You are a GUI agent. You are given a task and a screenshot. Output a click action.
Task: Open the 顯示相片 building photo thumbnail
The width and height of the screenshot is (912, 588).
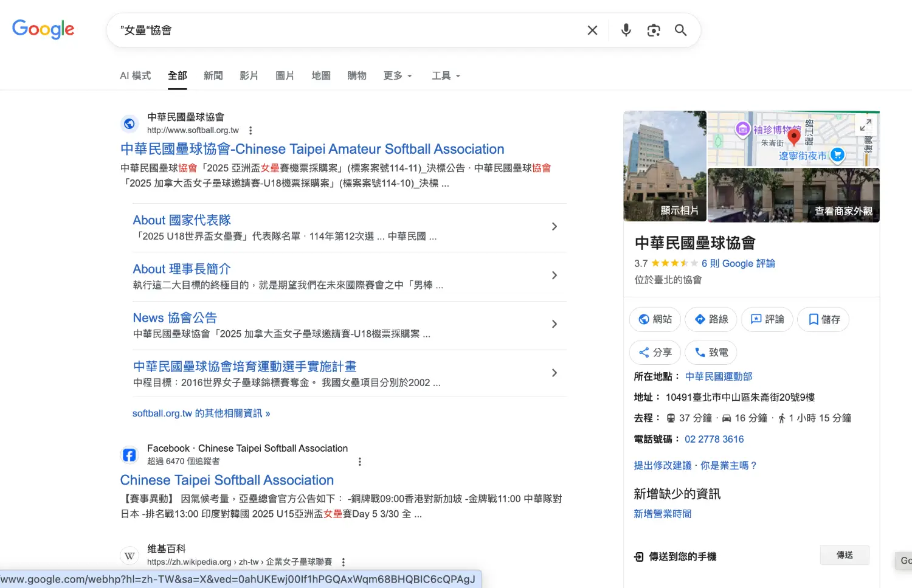click(x=665, y=166)
